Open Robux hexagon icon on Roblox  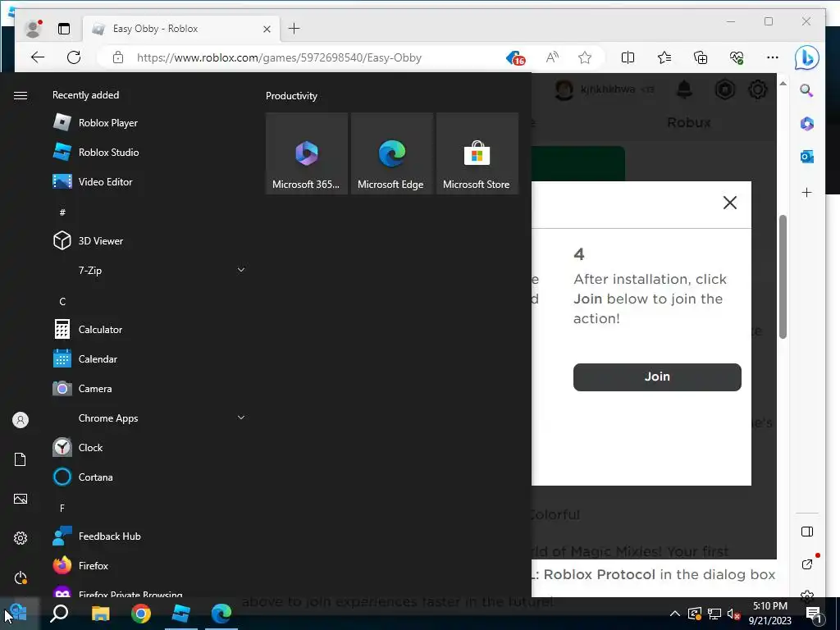tap(724, 89)
